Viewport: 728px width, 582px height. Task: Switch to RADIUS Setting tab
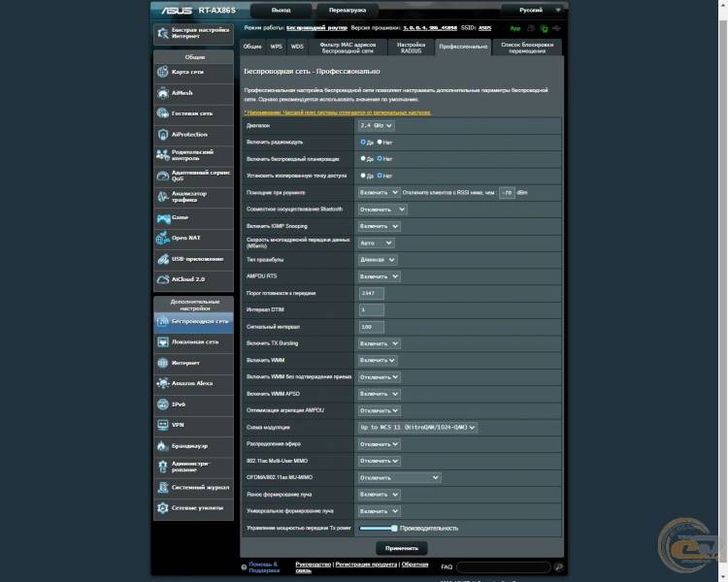(411, 48)
